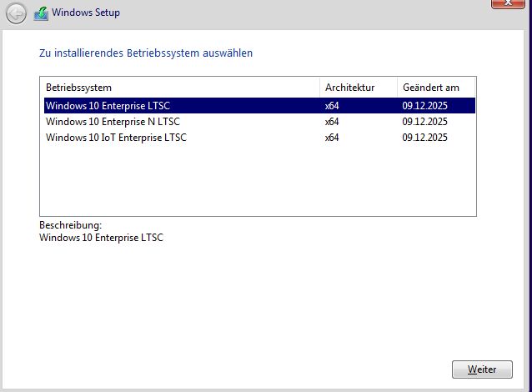
Task: Click the heading Zu installierendes Betriebssystem auswählen
Action: click(x=146, y=53)
